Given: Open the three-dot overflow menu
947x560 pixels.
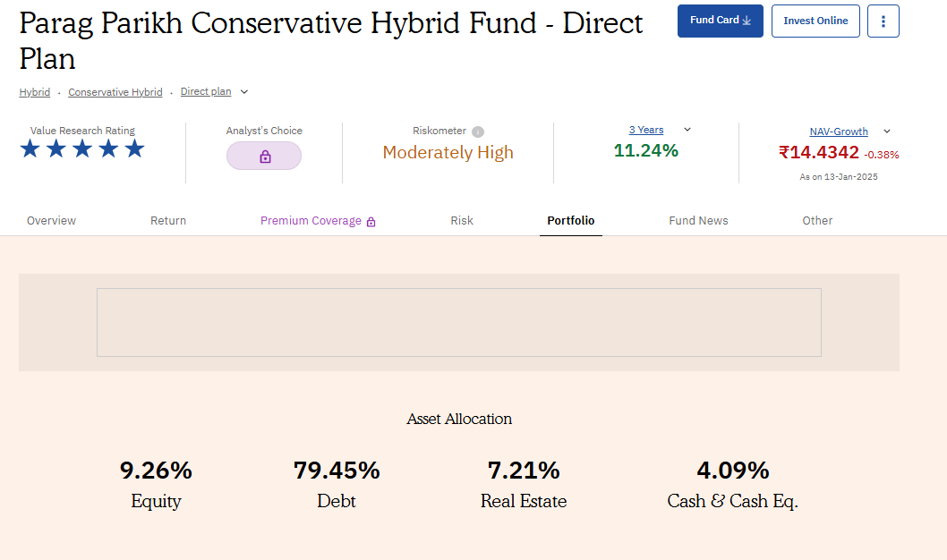Looking at the screenshot, I should point(883,21).
